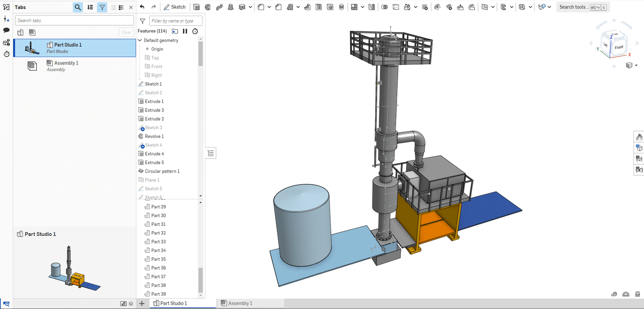Select the Boolean tool icon
The image size is (644, 309).
[384, 7]
